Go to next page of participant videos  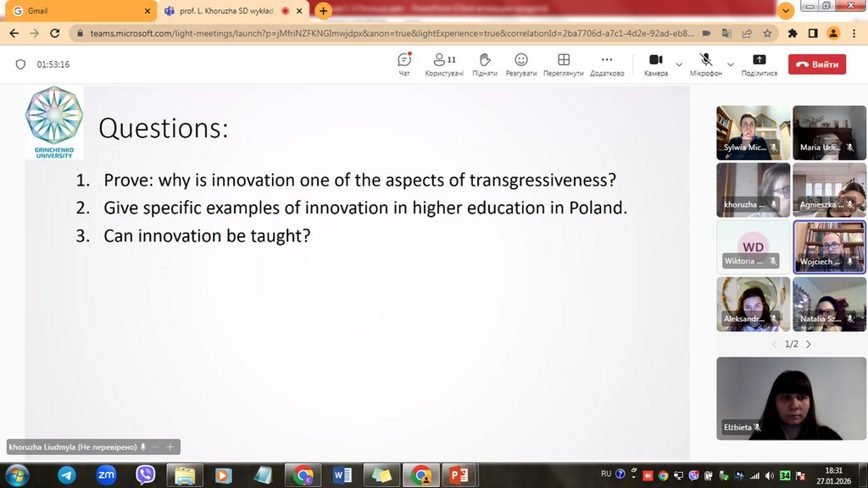pos(809,344)
